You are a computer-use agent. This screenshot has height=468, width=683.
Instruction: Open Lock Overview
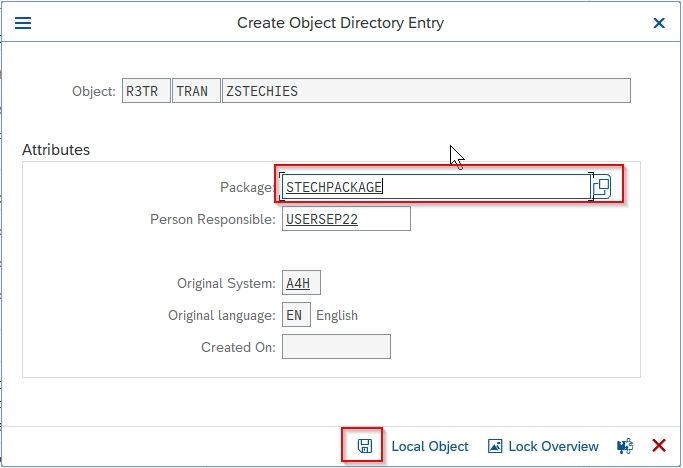pyautogui.click(x=543, y=446)
